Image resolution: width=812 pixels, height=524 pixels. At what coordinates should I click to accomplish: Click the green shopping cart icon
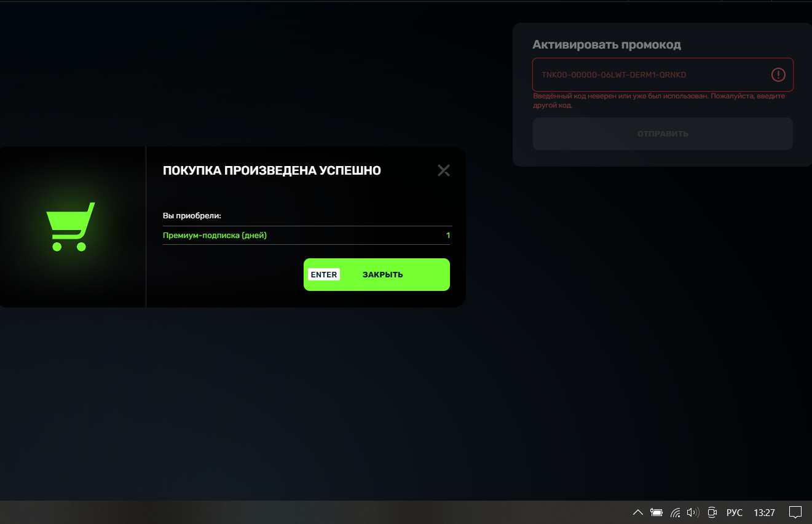[x=71, y=226]
